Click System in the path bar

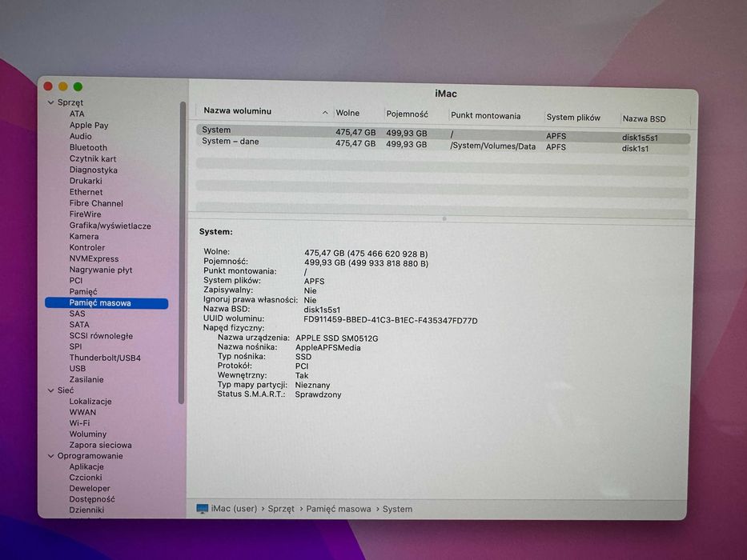coord(397,509)
